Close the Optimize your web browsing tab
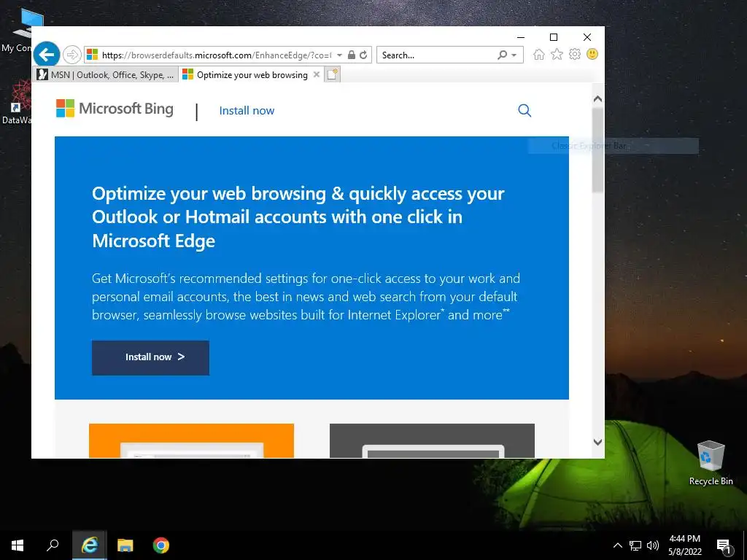The image size is (747, 560). click(x=317, y=74)
